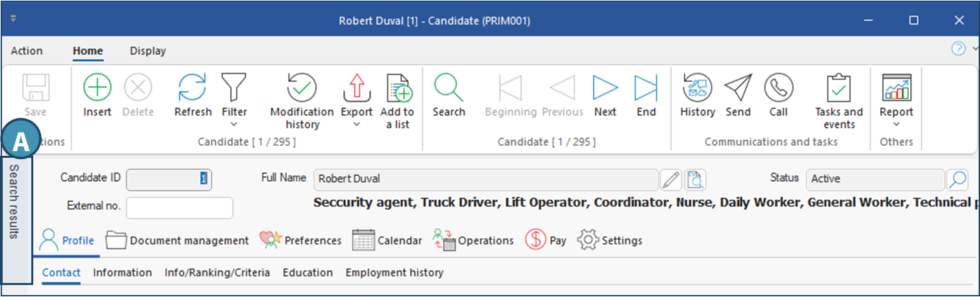Viewport: 980px width, 297px height.
Task: Switch to Document management tab
Action: pyautogui.click(x=177, y=240)
